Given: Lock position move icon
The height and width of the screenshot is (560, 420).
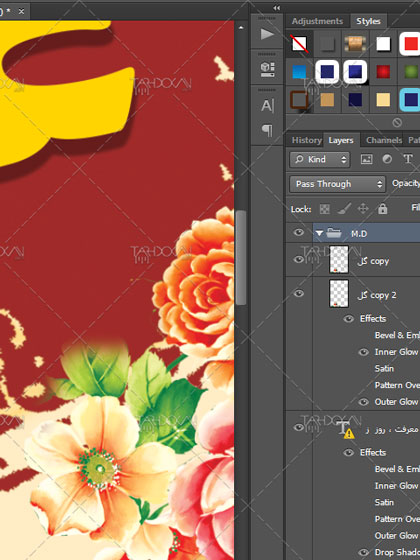Looking at the screenshot, I should click(x=363, y=209).
